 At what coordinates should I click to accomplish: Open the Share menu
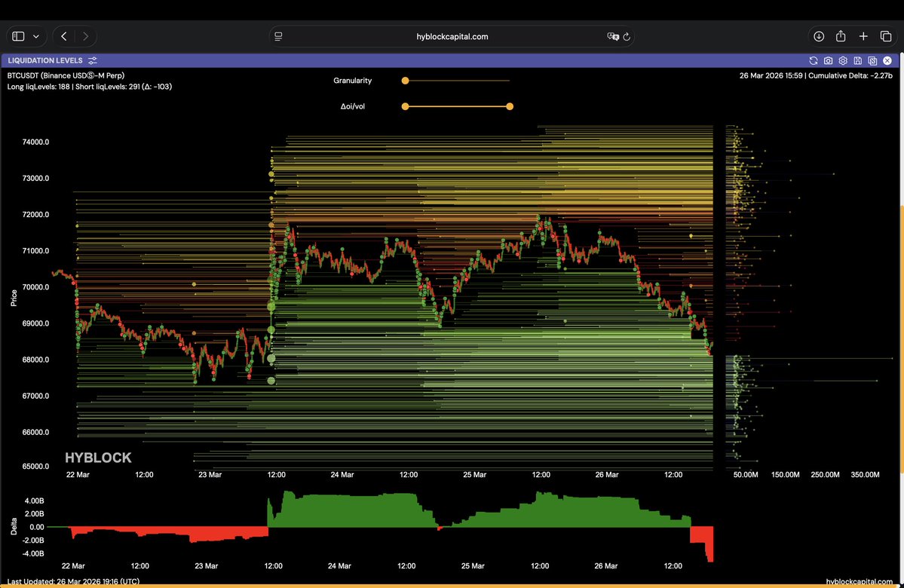click(x=841, y=35)
